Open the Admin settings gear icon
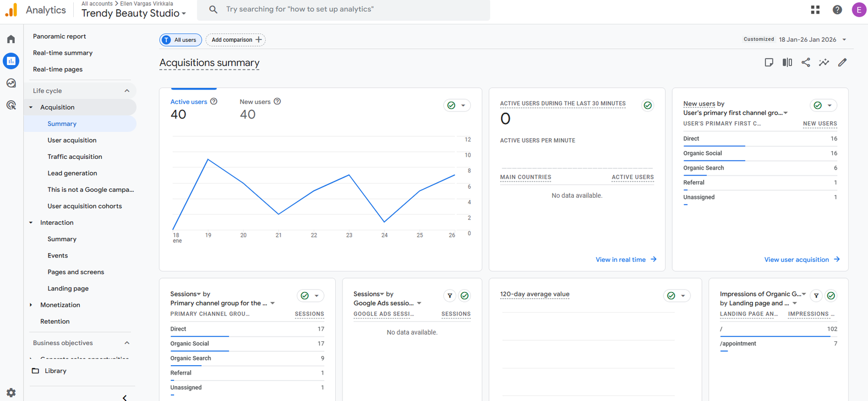The width and height of the screenshot is (868, 401). tap(11, 392)
